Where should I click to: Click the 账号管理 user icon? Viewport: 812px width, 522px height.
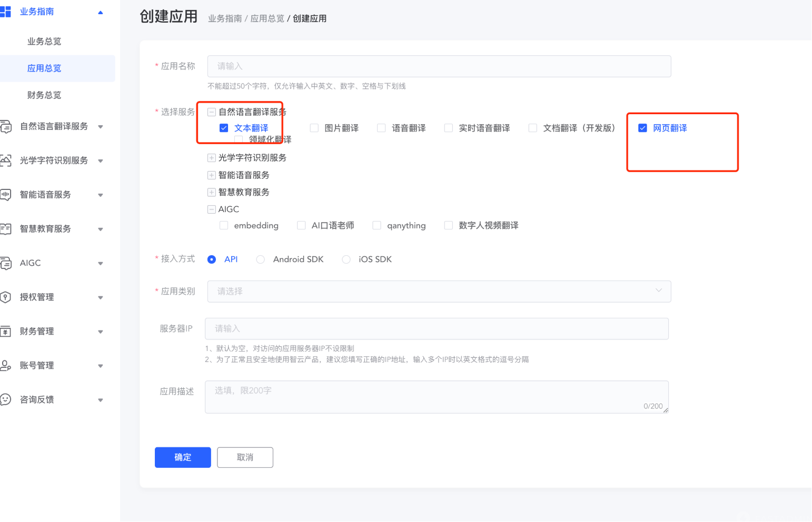pyautogui.click(x=5, y=366)
